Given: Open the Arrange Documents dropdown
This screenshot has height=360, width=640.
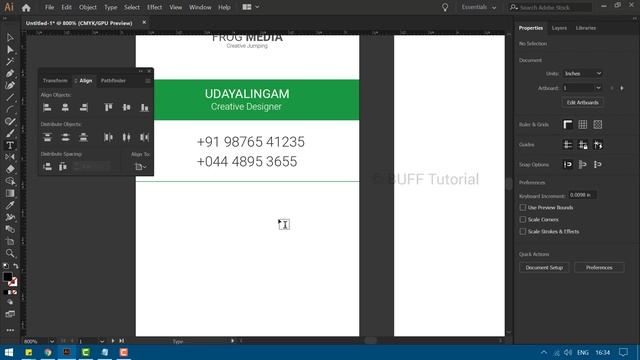Looking at the screenshot, I should tap(251, 7).
